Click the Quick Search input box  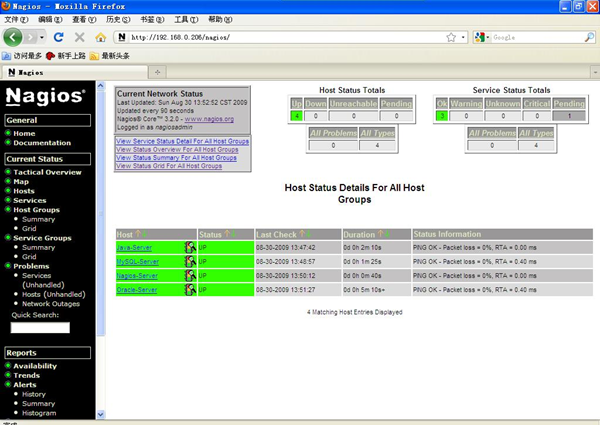pyautogui.click(x=40, y=328)
